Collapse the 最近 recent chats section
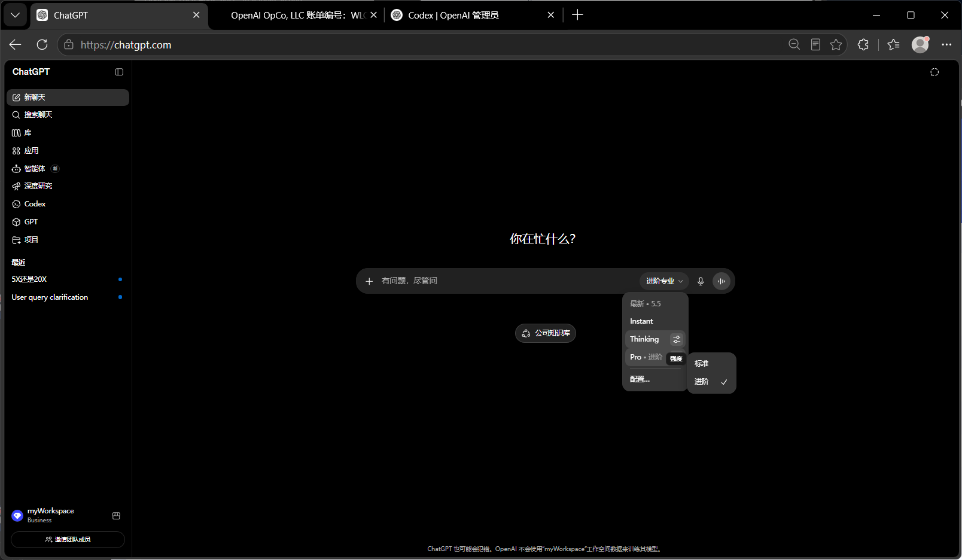The image size is (962, 560). coord(19,263)
